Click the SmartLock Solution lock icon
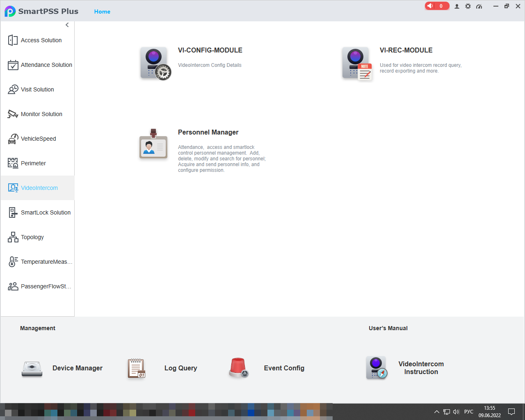 13,212
